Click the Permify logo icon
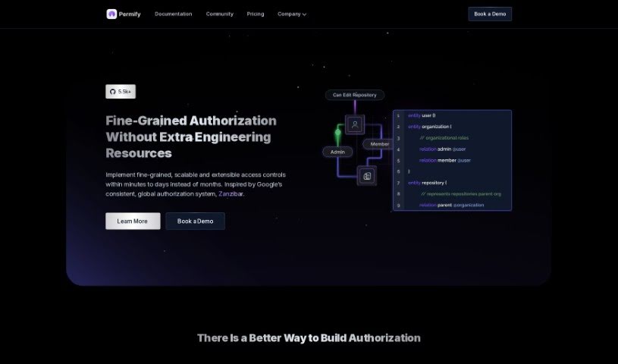 (x=111, y=14)
